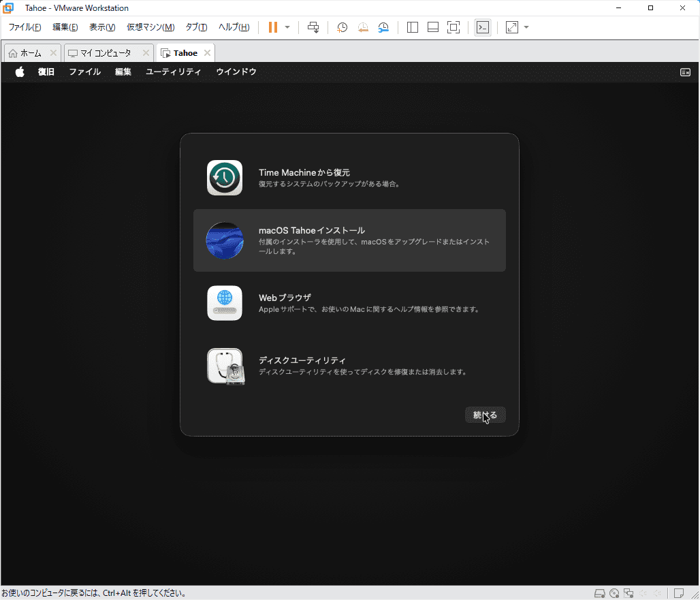
Task: Open the 仮想マシン(M) menu
Action: [x=150, y=27]
